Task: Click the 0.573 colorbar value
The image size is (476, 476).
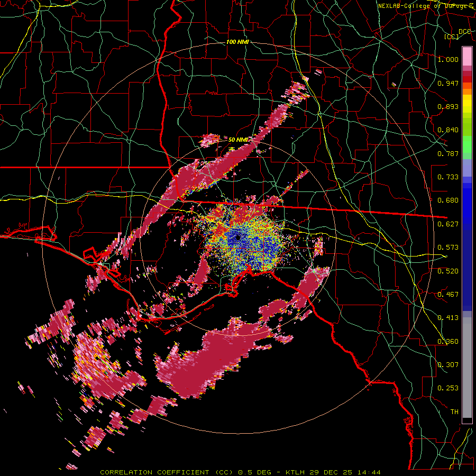Action: click(x=448, y=248)
